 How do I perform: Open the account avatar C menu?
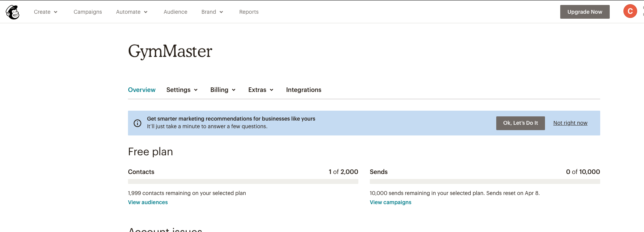tap(630, 11)
